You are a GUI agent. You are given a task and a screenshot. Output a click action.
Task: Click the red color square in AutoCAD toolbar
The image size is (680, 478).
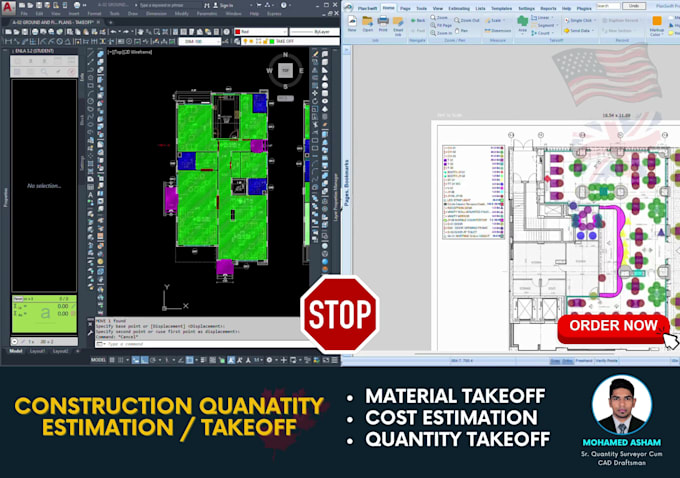tap(238, 32)
